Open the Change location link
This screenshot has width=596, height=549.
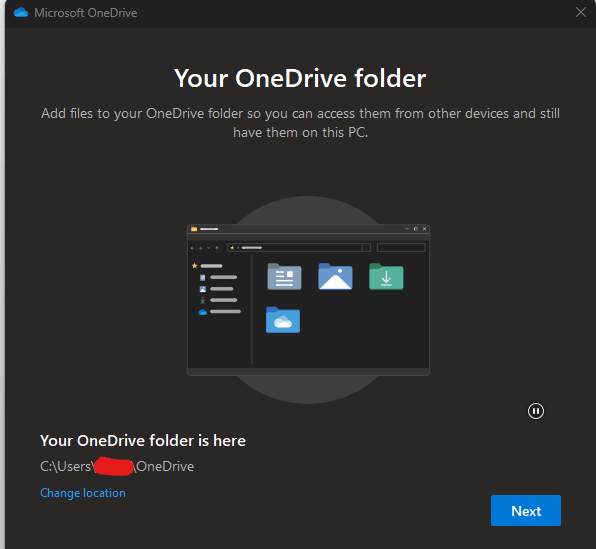coord(83,493)
